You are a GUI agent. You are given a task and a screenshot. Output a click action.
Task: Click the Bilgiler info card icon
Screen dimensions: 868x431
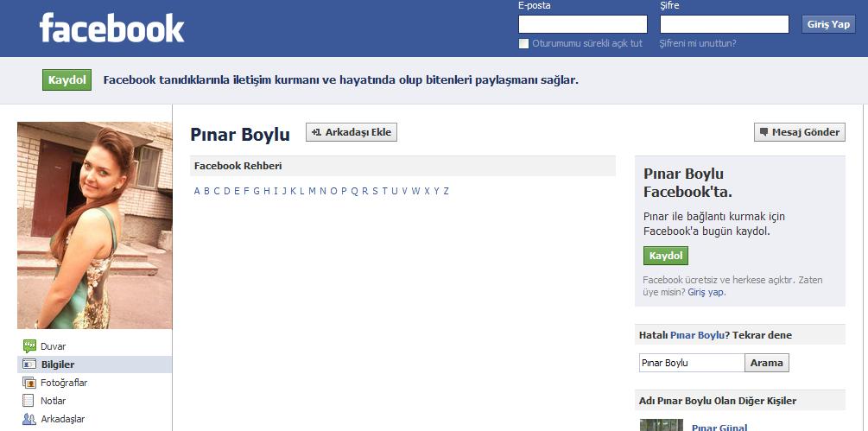(29, 364)
